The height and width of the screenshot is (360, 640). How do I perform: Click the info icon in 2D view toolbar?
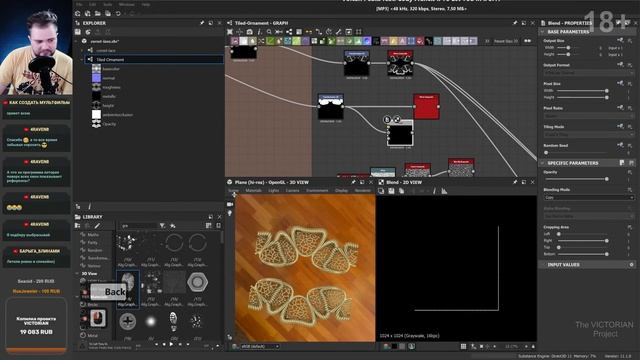pos(434,191)
